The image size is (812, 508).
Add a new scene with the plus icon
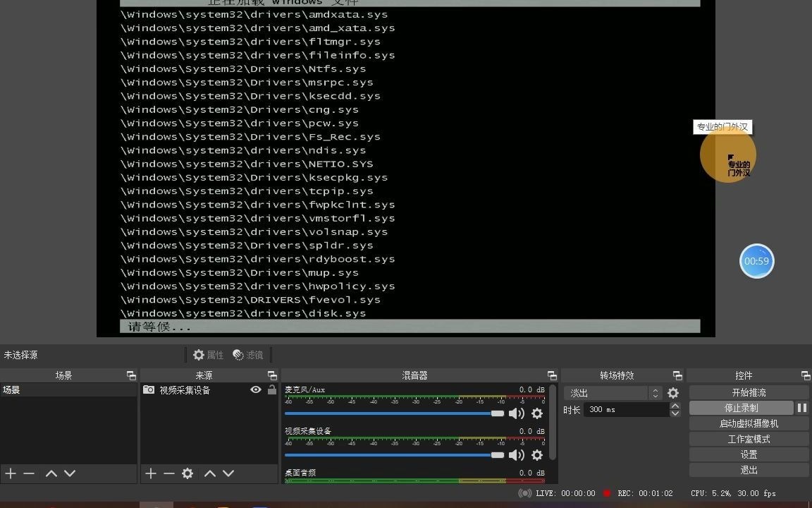pyautogui.click(x=10, y=473)
